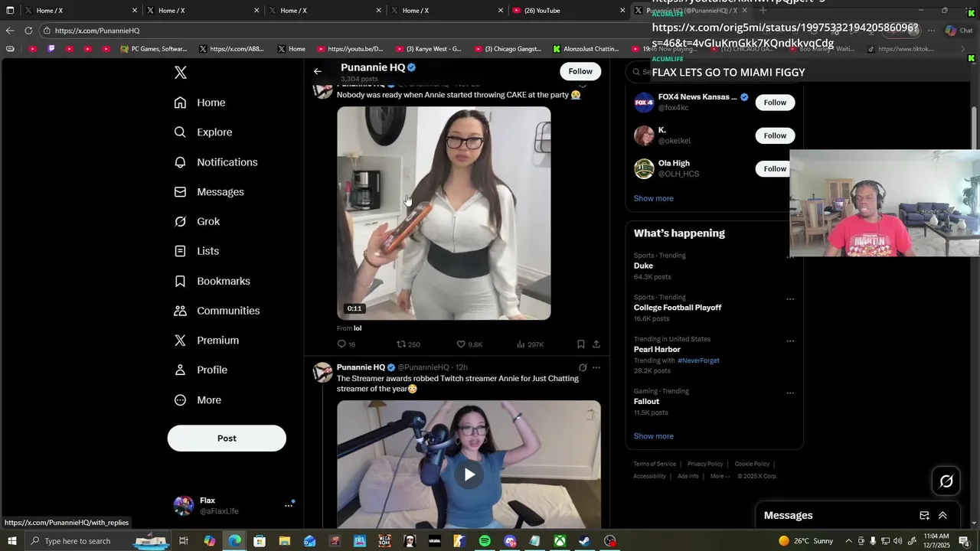
Task: Open the Home bookmark in bookmarks bar
Action: pyautogui.click(x=292, y=49)
